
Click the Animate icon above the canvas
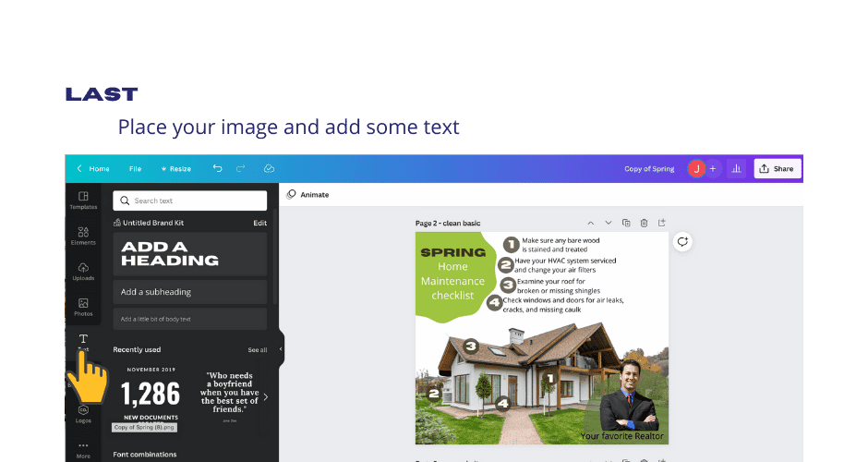click(x=291, y=194)
